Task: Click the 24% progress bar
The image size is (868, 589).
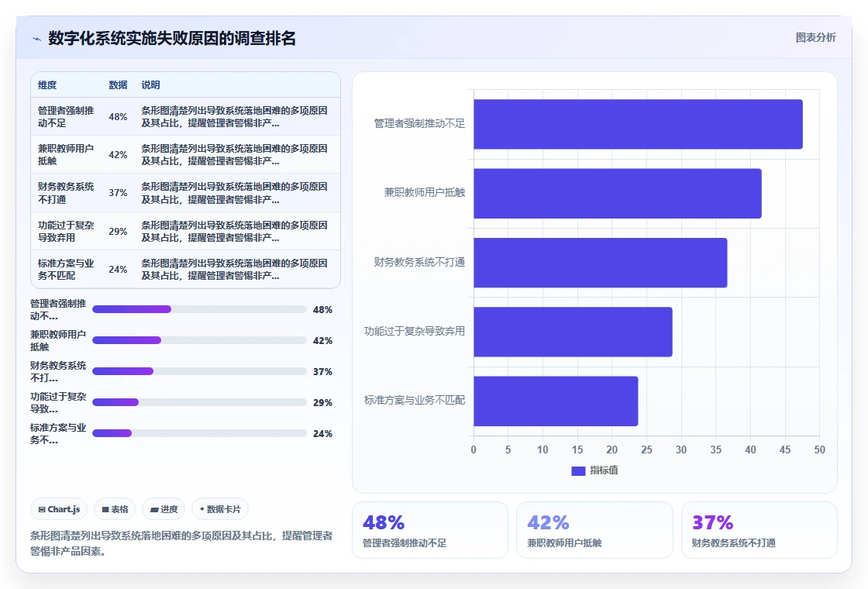Action: coord(199,433)
